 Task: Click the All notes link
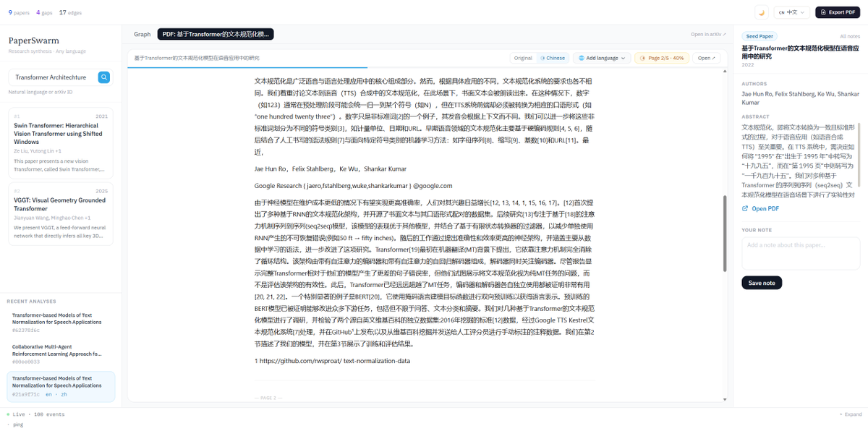[x=849, y=36]
